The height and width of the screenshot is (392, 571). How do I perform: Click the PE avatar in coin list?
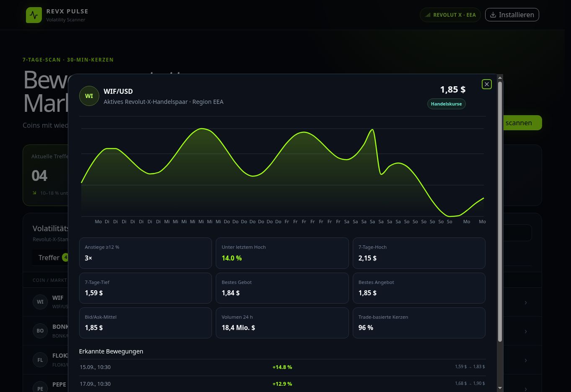pyautogui.click(x=40, y=387)
